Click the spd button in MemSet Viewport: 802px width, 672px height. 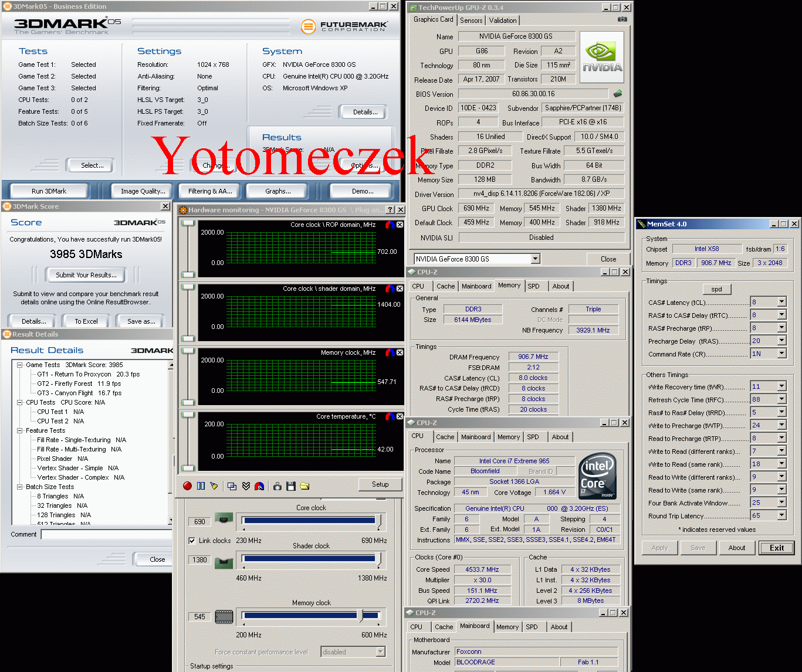point(716,289)
